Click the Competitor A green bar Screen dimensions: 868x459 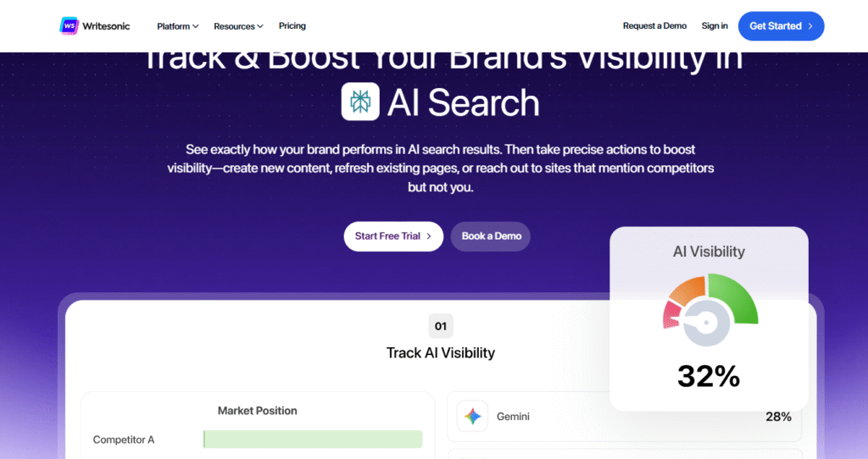[313, 440]
